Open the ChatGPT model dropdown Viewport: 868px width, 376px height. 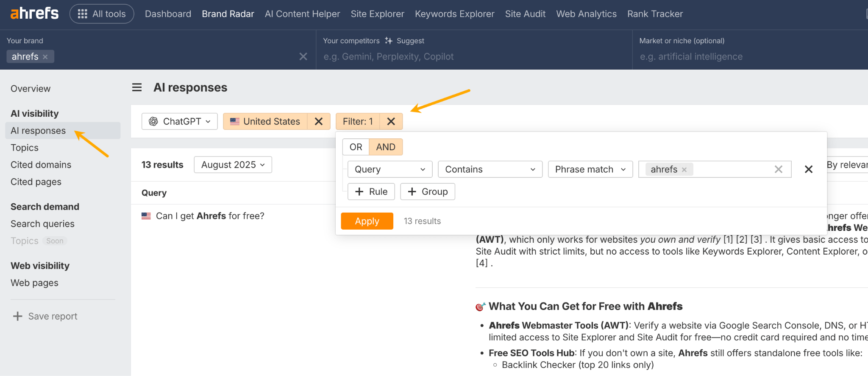click(x=180, y=121)
